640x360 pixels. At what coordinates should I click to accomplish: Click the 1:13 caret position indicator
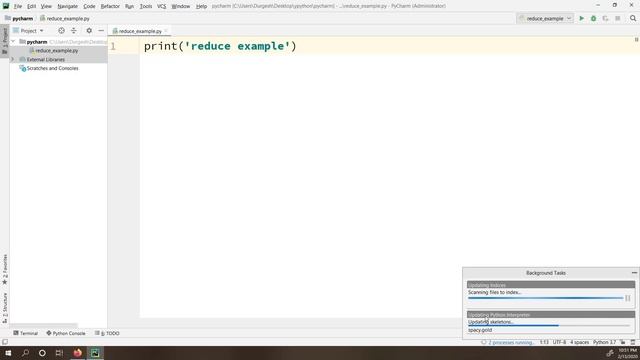point(544,342)
